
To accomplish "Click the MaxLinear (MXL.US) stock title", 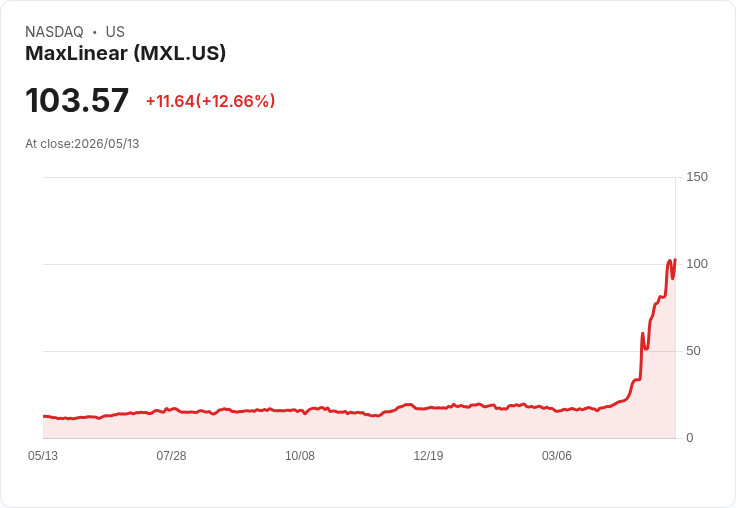I will coord(125,53).
